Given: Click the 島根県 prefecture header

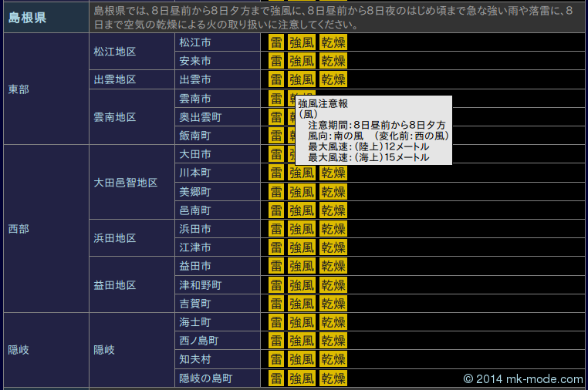Looking at the screenshot, I should [x=28, y=17].
